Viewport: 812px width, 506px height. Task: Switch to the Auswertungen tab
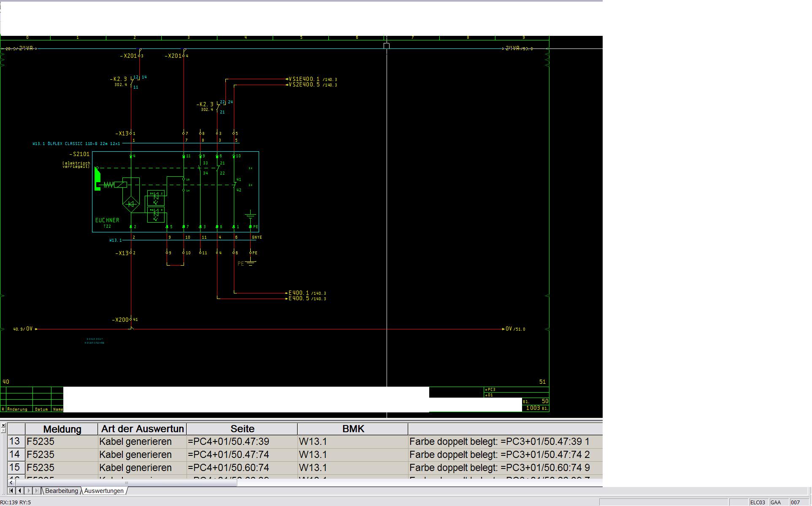[104, 491]
